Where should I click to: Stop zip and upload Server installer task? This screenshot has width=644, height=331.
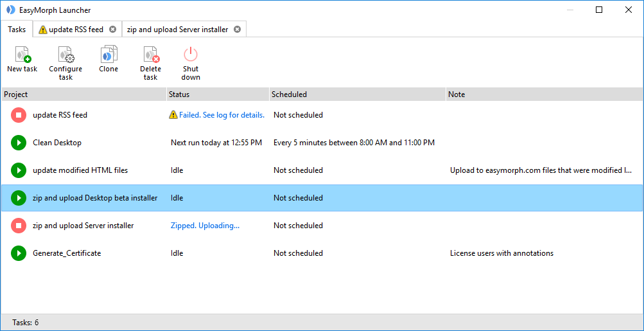19,226
